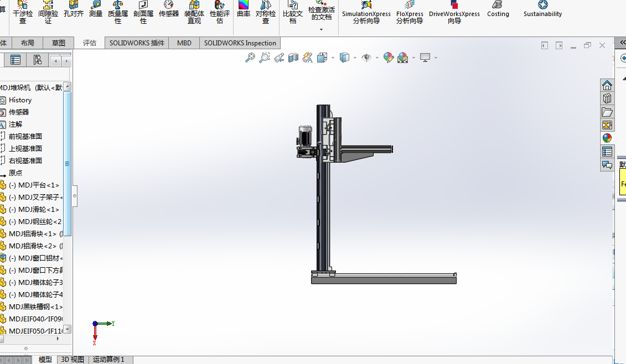Open the PropertyManager panel tab

(15, 60)
